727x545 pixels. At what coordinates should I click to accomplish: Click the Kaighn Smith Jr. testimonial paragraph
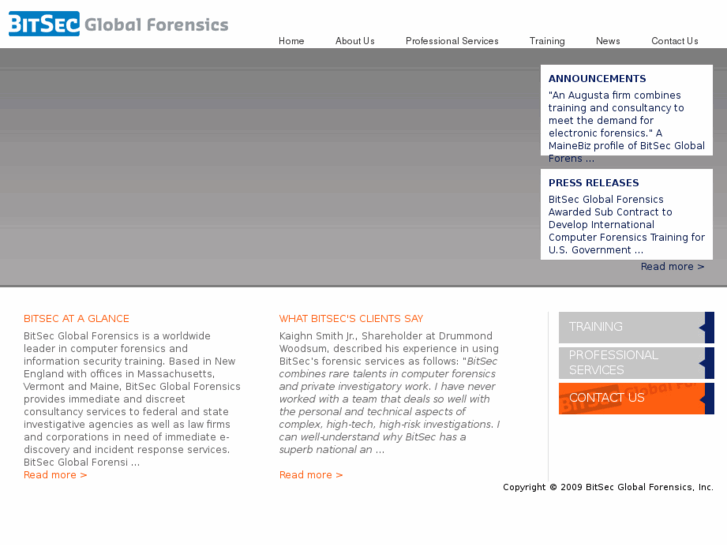(389, 392)
